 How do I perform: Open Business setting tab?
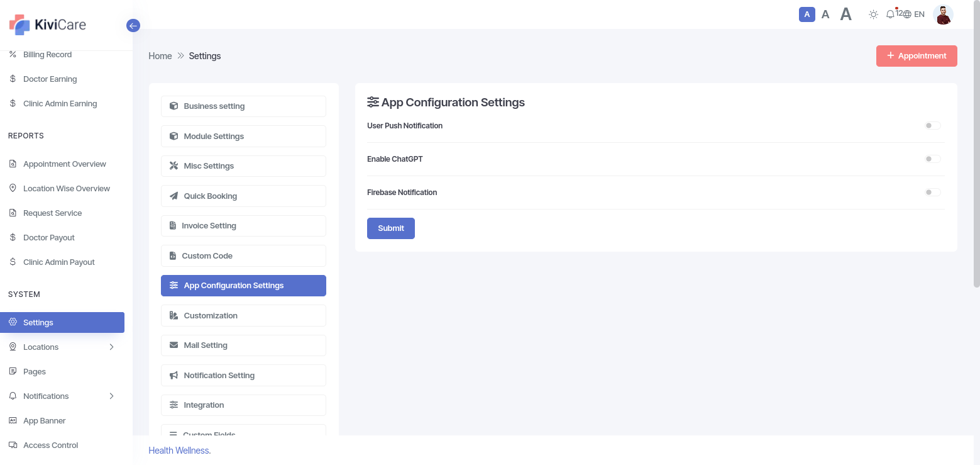pyautogui.click(x=243, y=106)
